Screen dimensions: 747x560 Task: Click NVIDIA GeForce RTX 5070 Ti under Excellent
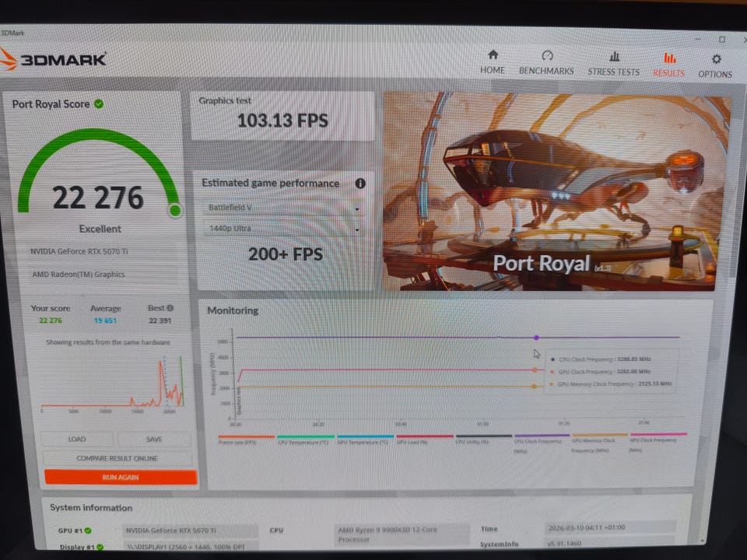(x=79, y=251)
